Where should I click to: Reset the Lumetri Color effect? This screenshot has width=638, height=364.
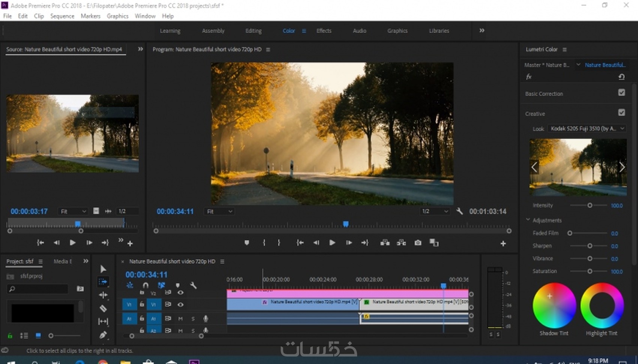(621, 77)
